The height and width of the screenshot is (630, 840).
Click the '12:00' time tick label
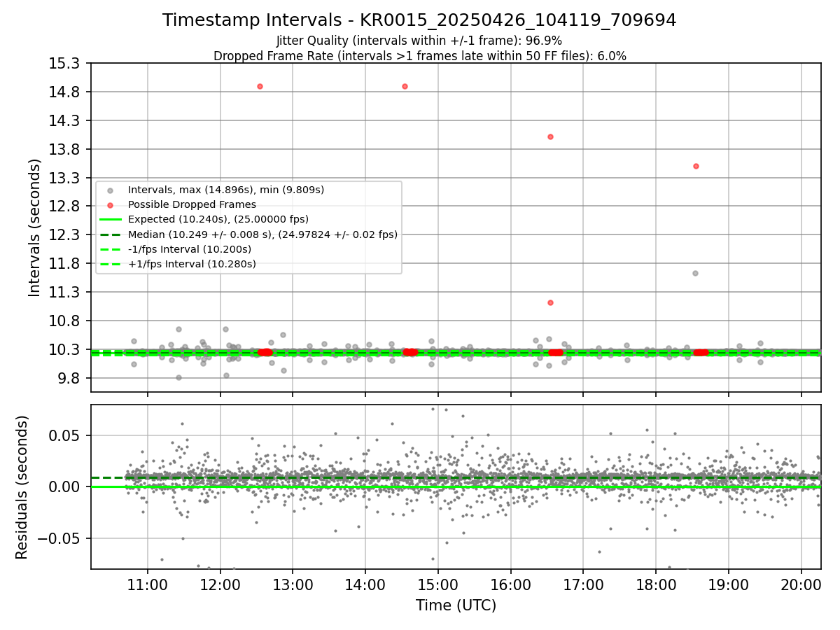pyautogui.click(x=220, y=584)
